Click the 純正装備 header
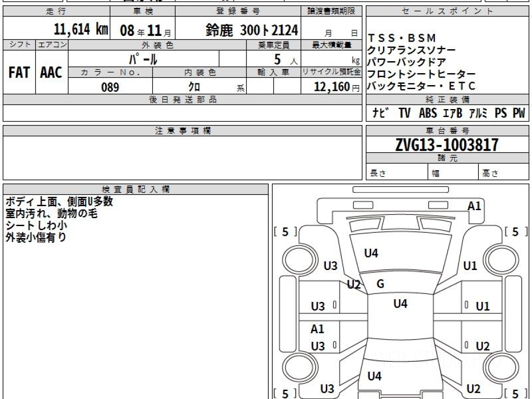This screenshot has width=532, height=399. 447,100
